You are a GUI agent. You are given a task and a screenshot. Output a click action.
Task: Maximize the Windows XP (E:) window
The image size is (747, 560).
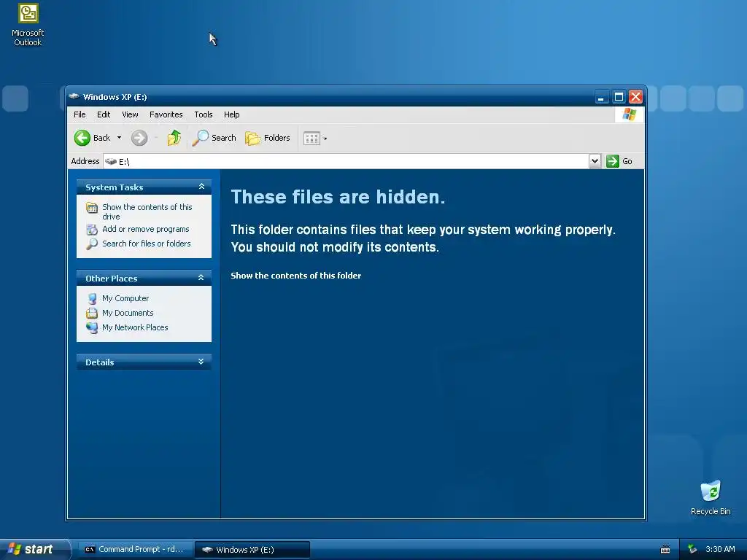619,97
